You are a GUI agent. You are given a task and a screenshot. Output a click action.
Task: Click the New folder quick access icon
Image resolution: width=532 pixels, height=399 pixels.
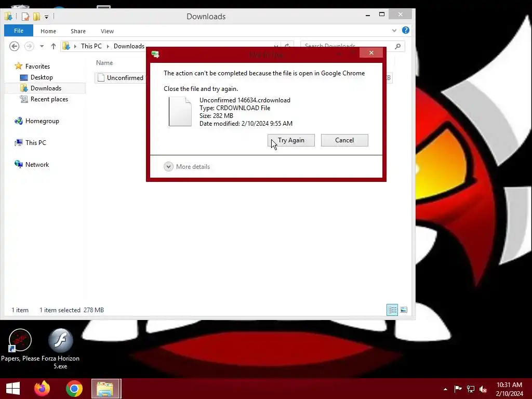click(37, 16)
